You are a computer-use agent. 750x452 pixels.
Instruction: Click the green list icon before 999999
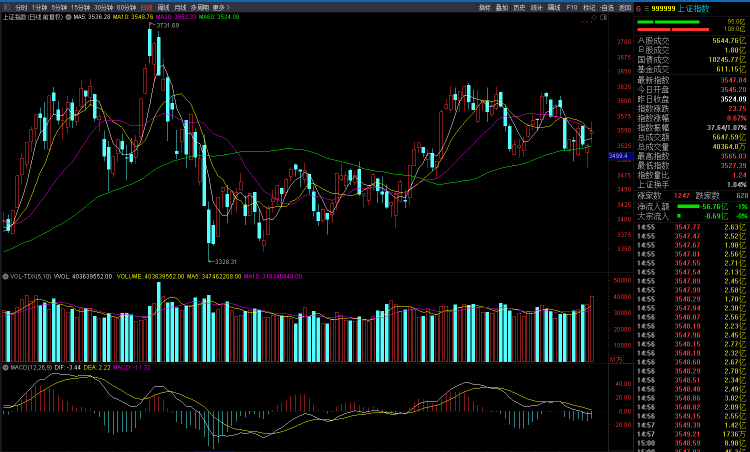coord(647,9)
